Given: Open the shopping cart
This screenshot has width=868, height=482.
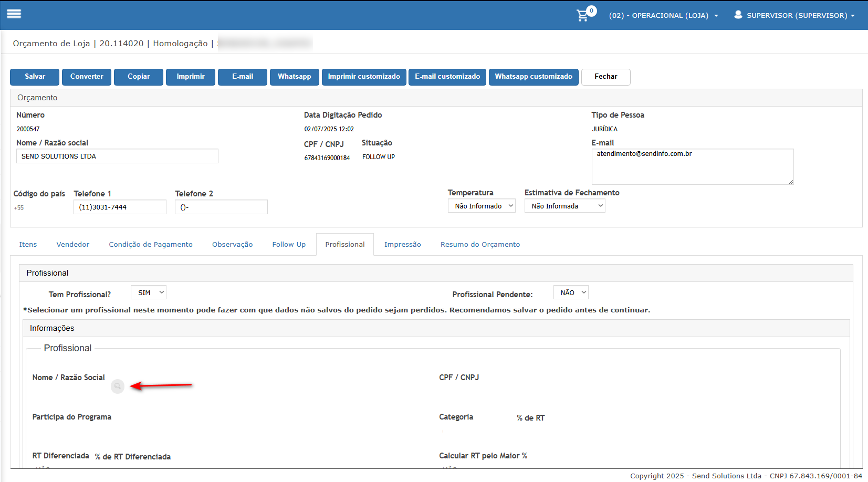Looking at the screenshot, I should pyautogui.click(x=583, y=15).
